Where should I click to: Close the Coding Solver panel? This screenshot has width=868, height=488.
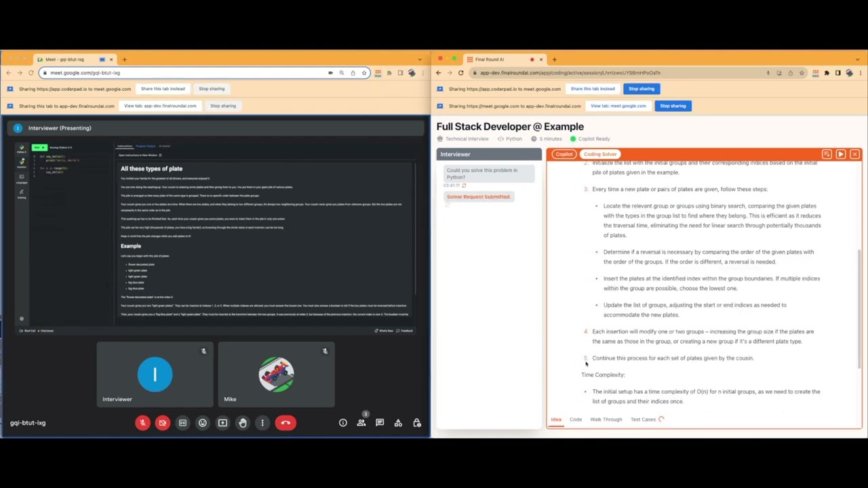point(854,155)
